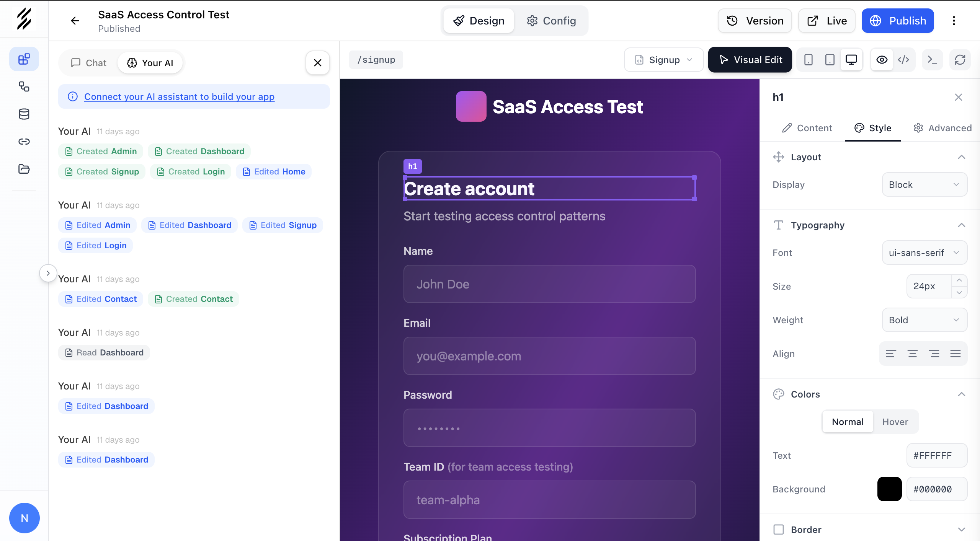Click the workflow nodes sidebar icon
The image size is (980, 541).
24,86
